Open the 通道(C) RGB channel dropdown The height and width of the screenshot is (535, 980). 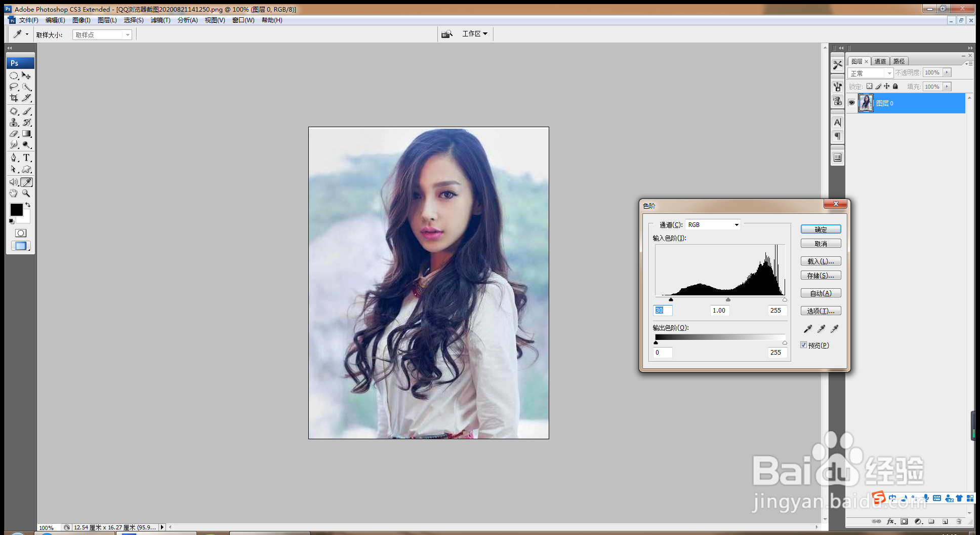click(x=713, y=224)
